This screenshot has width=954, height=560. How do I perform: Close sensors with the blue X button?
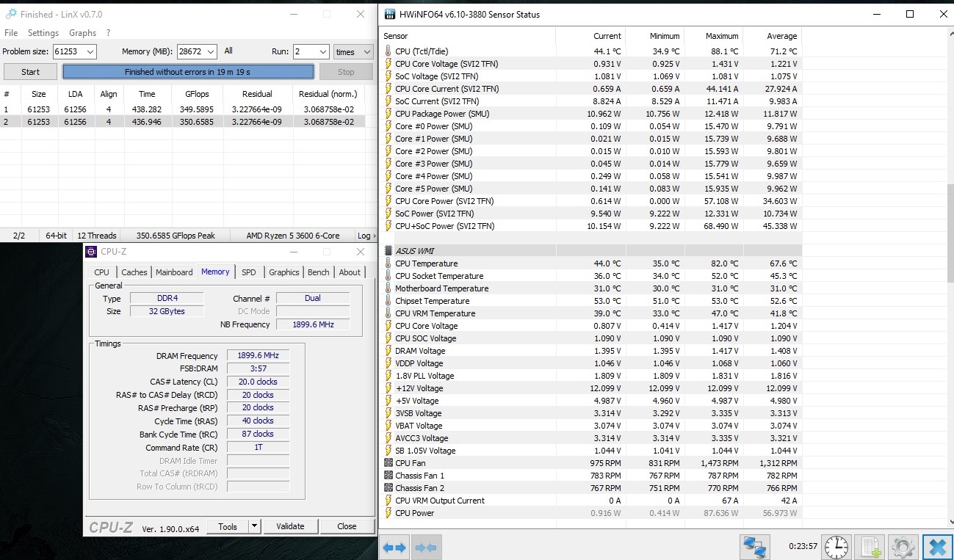coord(937,547)
